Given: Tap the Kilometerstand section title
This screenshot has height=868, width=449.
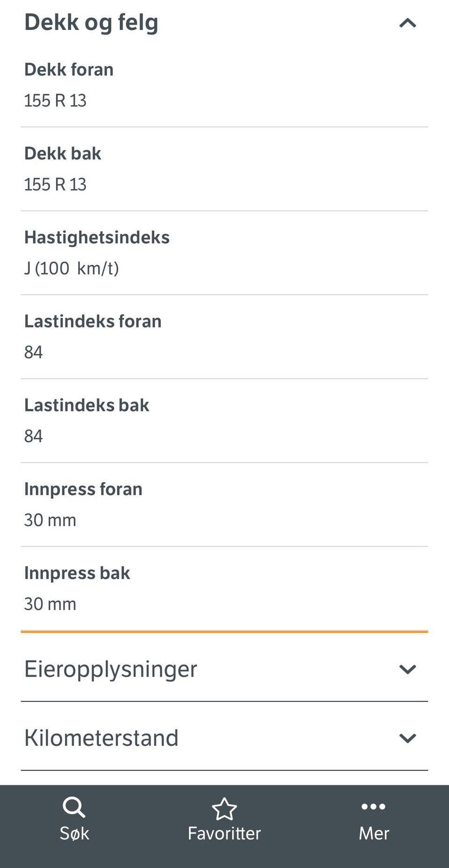Looking at the screenshot, I should point(101,738).
